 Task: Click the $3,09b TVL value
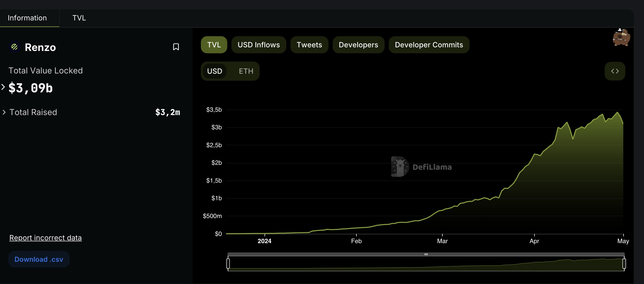tap(31, 88)
